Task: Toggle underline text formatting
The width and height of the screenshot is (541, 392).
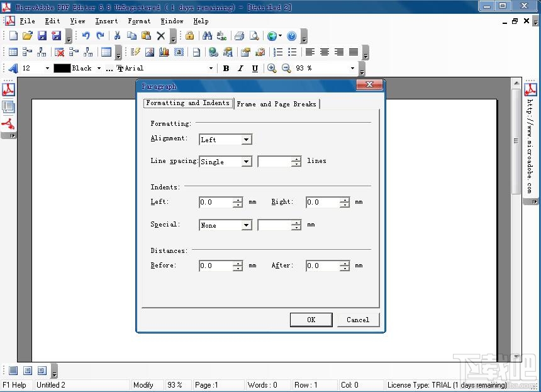Action: point(254,68)
